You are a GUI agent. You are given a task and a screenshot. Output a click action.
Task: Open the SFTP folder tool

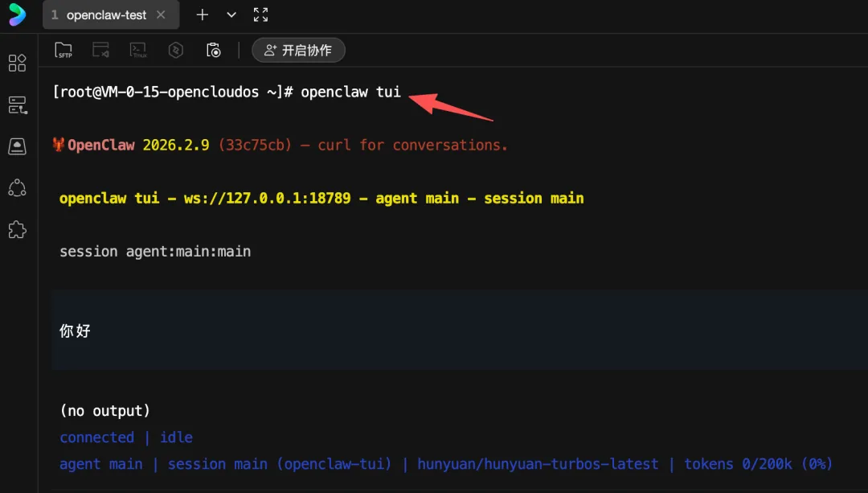coord(63,51)
